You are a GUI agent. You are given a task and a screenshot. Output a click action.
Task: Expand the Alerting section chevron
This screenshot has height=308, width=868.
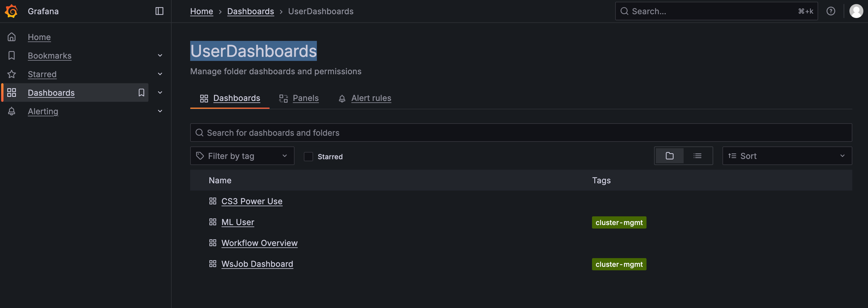click(160, 111)
